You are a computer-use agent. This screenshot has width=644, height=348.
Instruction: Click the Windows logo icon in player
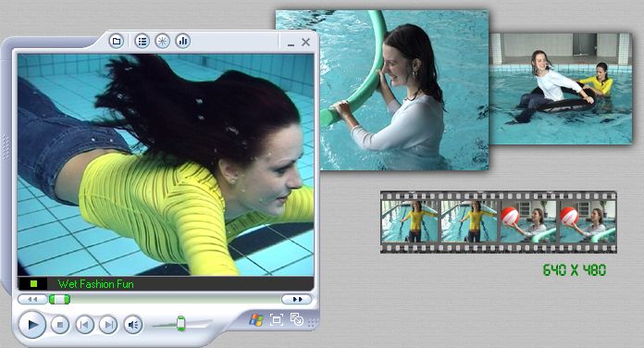coord(256,319)
